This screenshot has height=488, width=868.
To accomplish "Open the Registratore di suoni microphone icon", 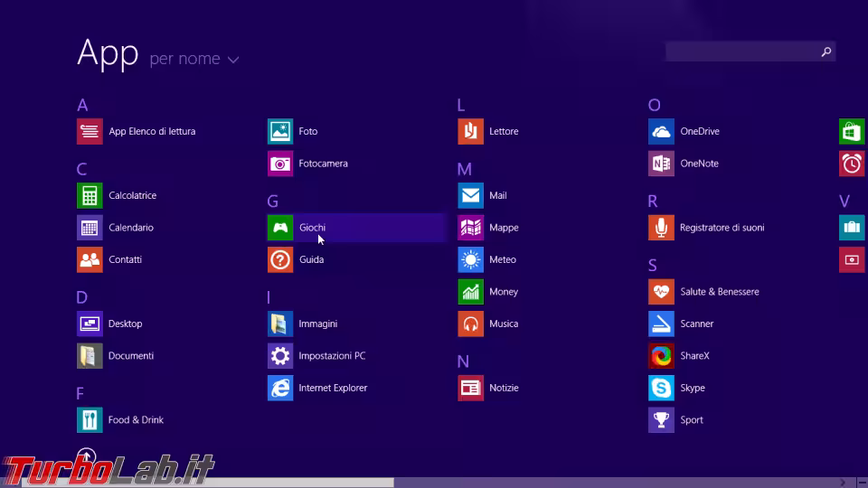I will pos(661,228).
